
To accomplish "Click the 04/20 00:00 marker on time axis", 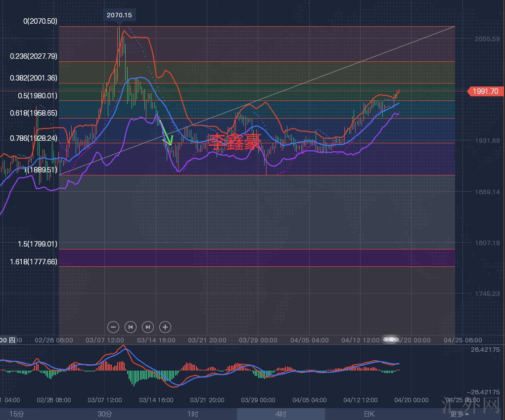I will [410, 340].
